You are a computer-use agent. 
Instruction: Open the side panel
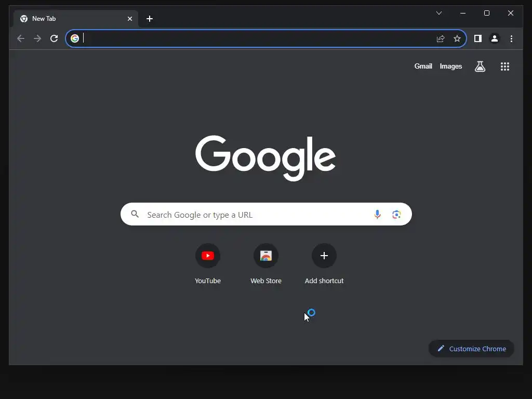click(x=478, y=38)
